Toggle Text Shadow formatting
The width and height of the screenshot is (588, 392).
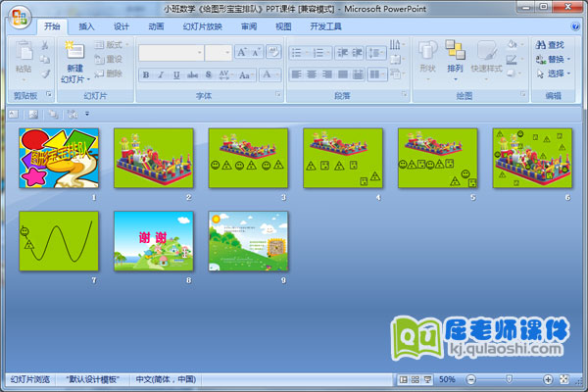(x=209, y=75)
